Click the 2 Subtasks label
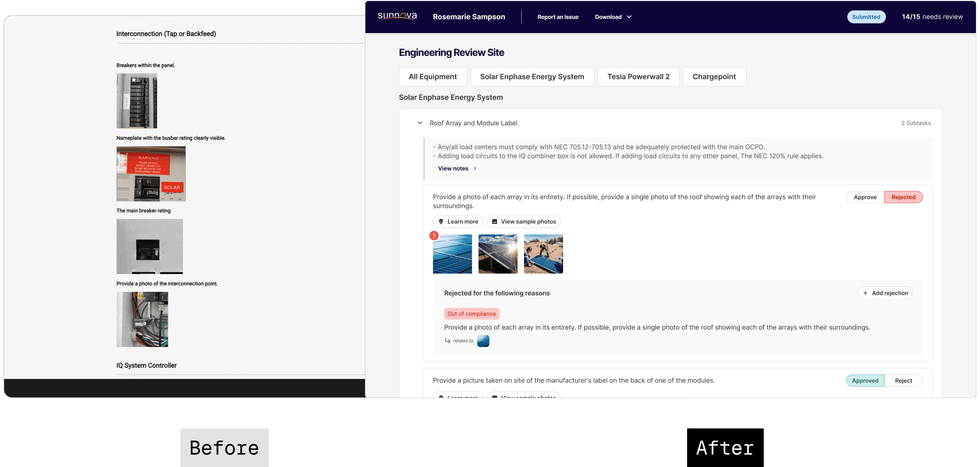 tap(916, 123)
